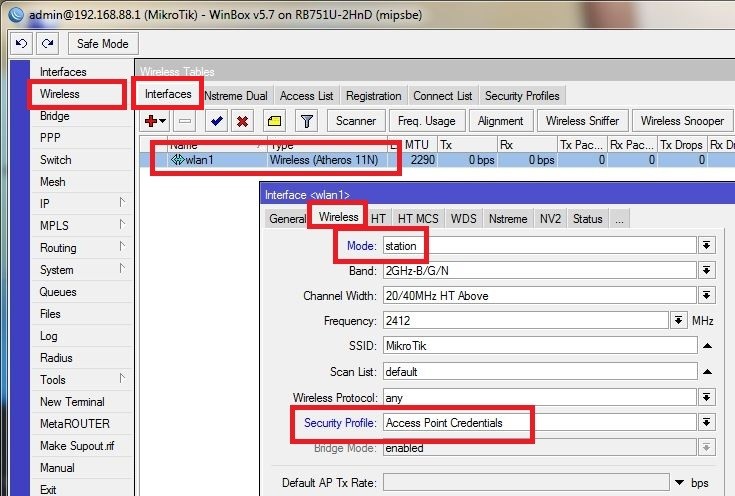Open Manual menu item
Viewport: 735px width, 496px height.
coord(57,468)
